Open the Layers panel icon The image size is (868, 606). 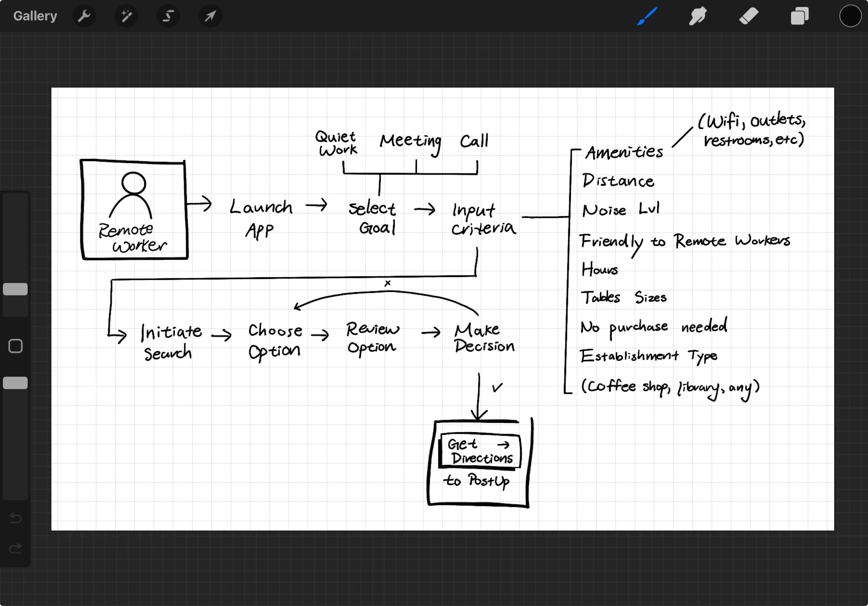799,16
